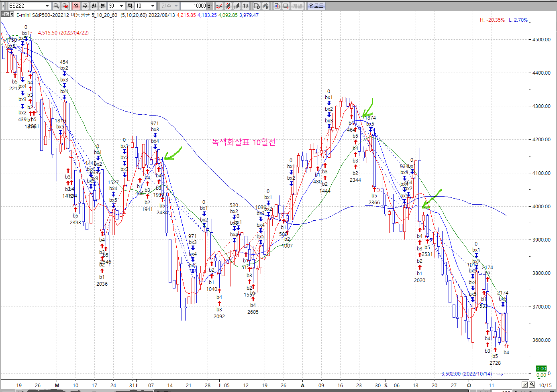Open the 30 minute interval dropdown
Screen dimensions: 557x392
[121, 6]
